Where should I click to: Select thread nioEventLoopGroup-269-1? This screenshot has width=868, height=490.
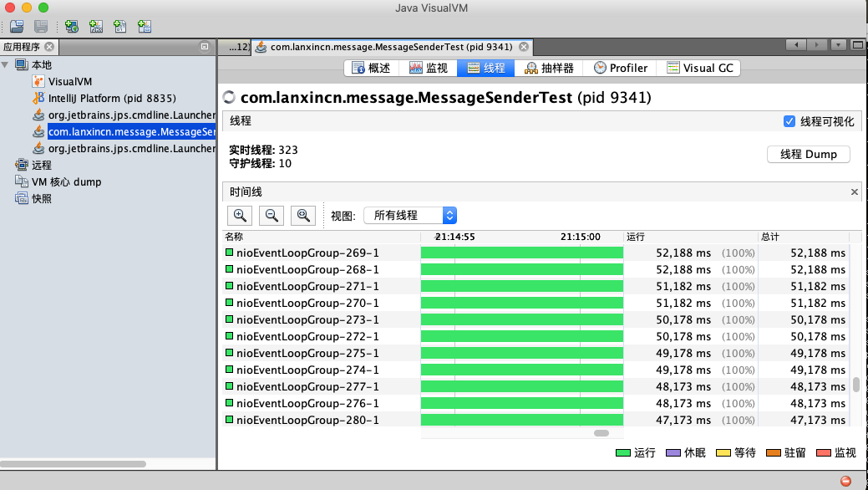pyautogui.click(x=307, y=253)
